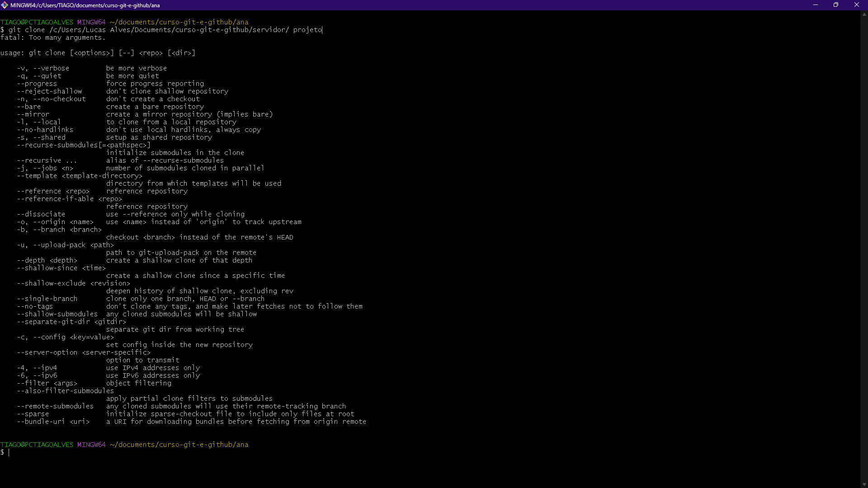Click the bottom TIAGO@PCTIAGOALVES prompt line
The width and height of the screenshot is (868, 488).
point(124,445)
